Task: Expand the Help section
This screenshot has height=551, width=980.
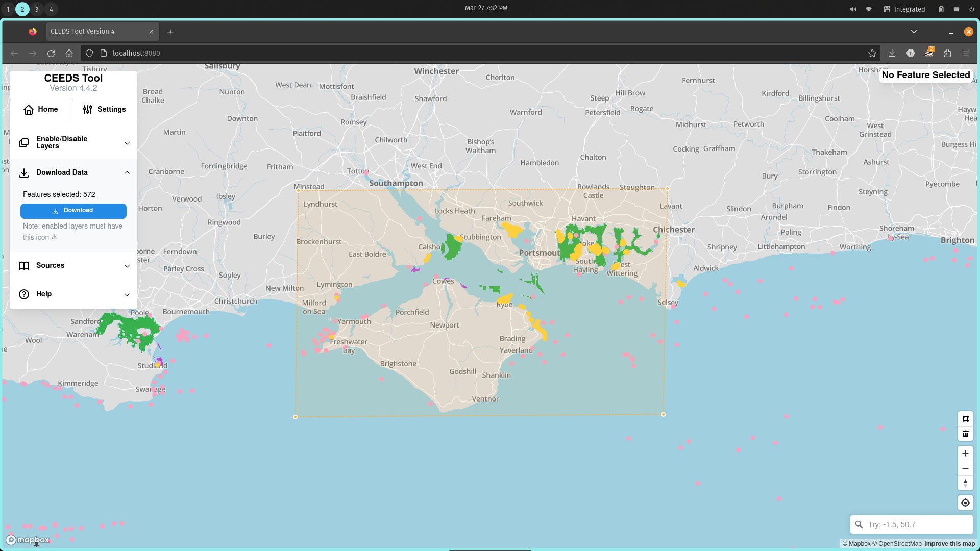Action: [73, 294]
